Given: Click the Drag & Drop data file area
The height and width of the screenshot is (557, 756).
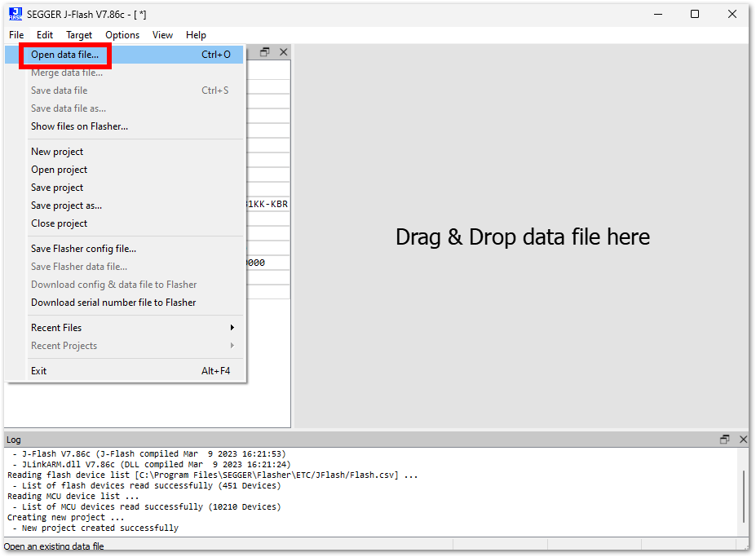Looking at the screenshot, I should tap(522, 236).
